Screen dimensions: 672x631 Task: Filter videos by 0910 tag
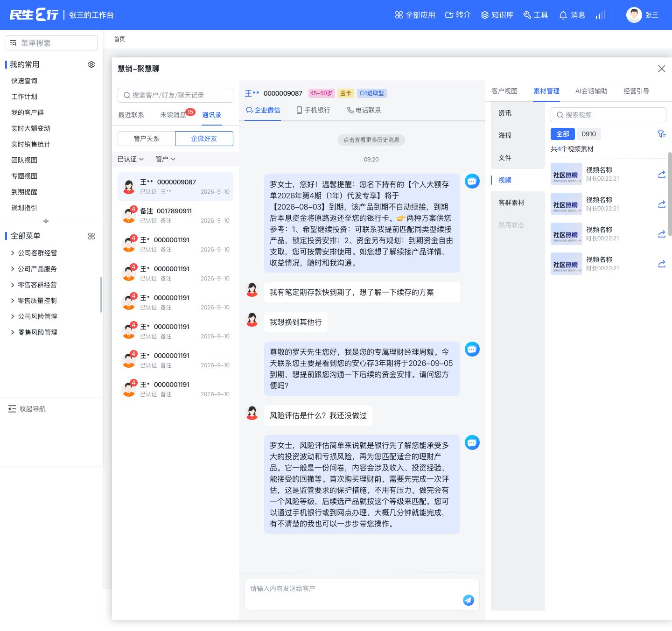click(588, 134)
